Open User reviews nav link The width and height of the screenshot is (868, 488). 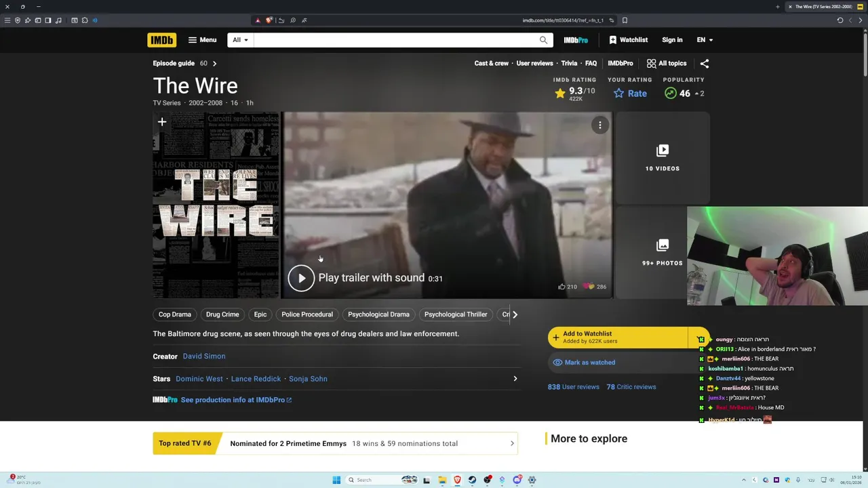(x=534, y=63)
